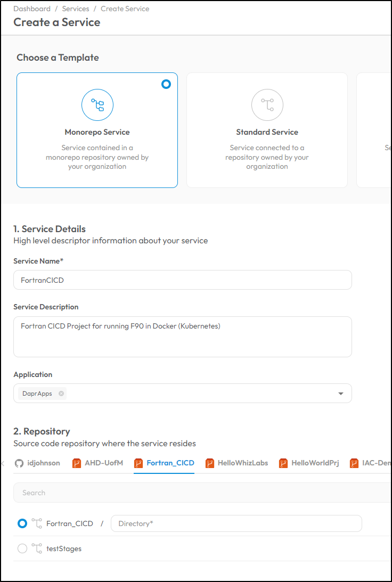Open the Services breadcrumb link
392x582 pixels.
tap(76, 9)
